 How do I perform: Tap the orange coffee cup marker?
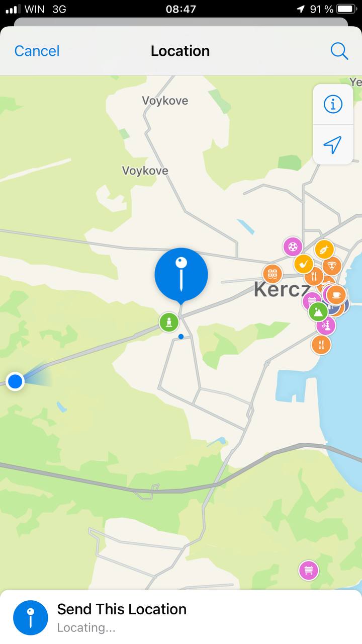tap(336, 295)
